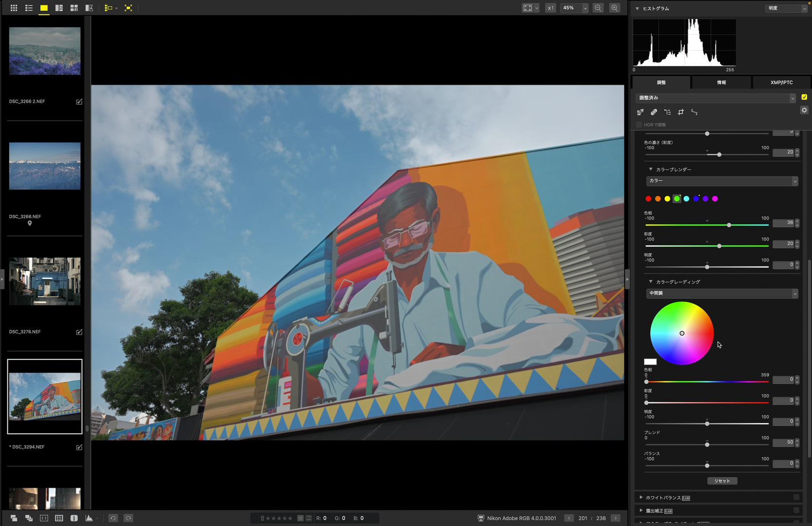Rotate image counterclockwise in bottom bar
This screenshot has height=526, width=812.
[113, 518]
